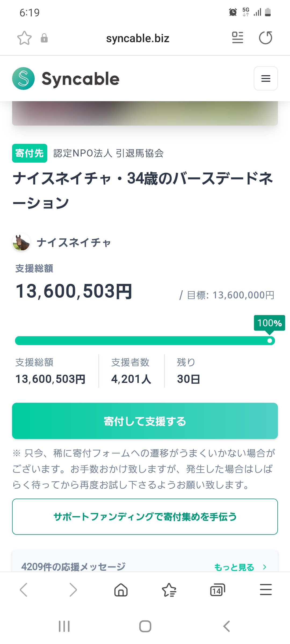Tap the padlock site security icon
The width and height of the screenshot is (290, 644).
(x=44, y=38)
